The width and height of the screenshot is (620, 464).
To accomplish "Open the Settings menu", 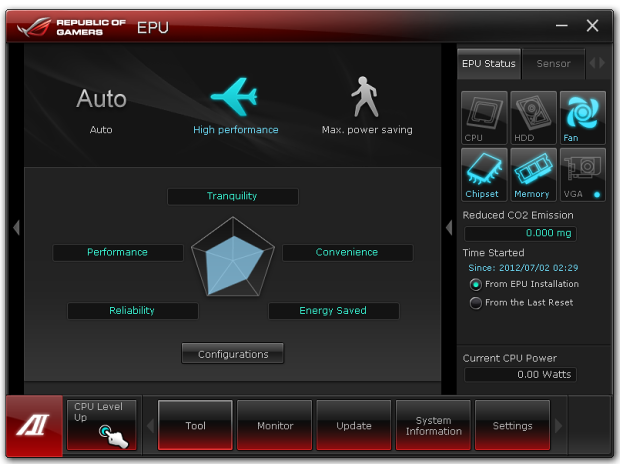I will [512, 425].
